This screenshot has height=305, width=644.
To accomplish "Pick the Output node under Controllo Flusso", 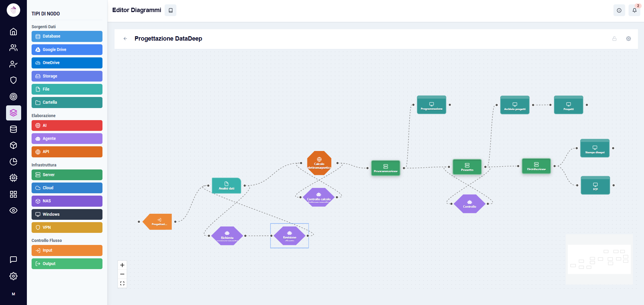I will (67, 264).
